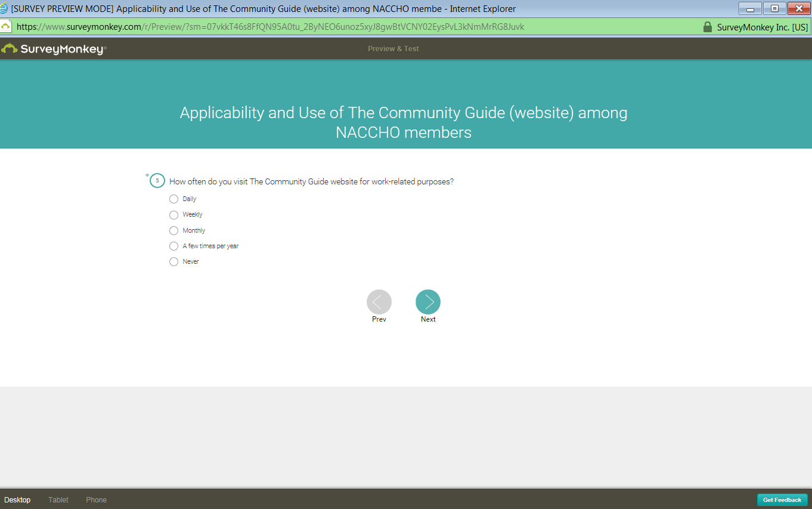The image size is (812, 509).
Task: Click 'SurveyMonkey Inc. [US]' certificate label
Action: point(763,27)
